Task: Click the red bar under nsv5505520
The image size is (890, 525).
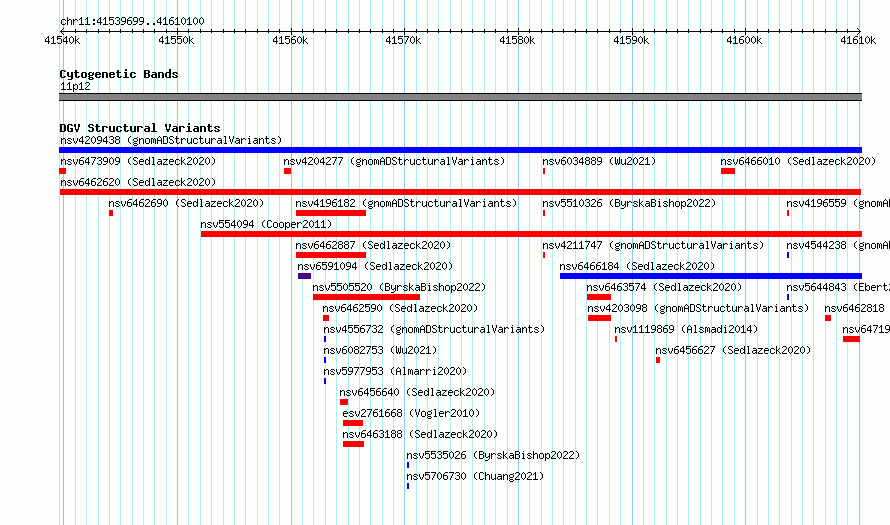Action: (366, 297)
